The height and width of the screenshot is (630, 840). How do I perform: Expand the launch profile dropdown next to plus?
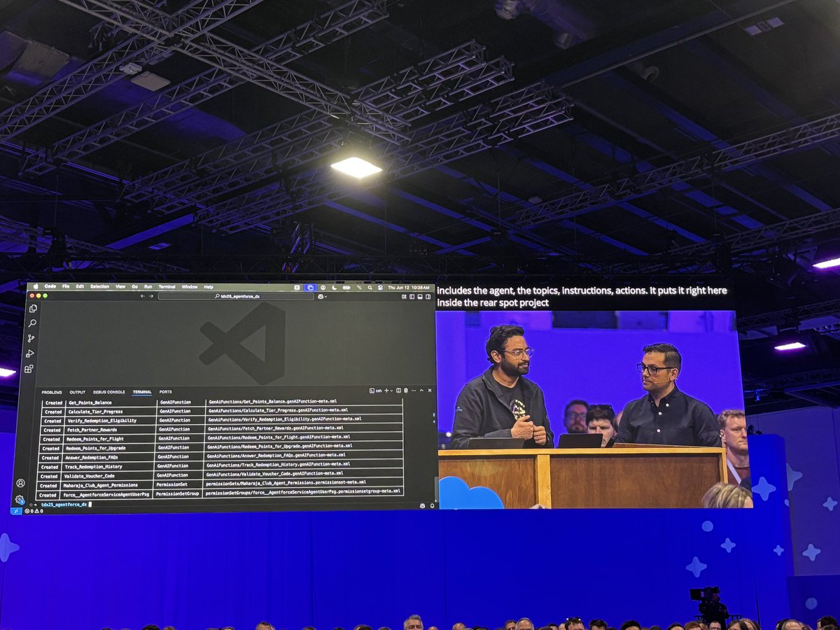tap(391, 390)
